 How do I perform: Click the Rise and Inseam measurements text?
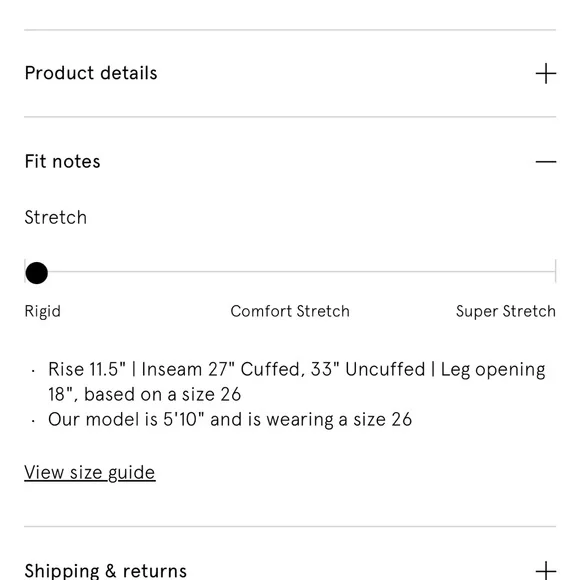pyautogui.click(x=297, y=382)
